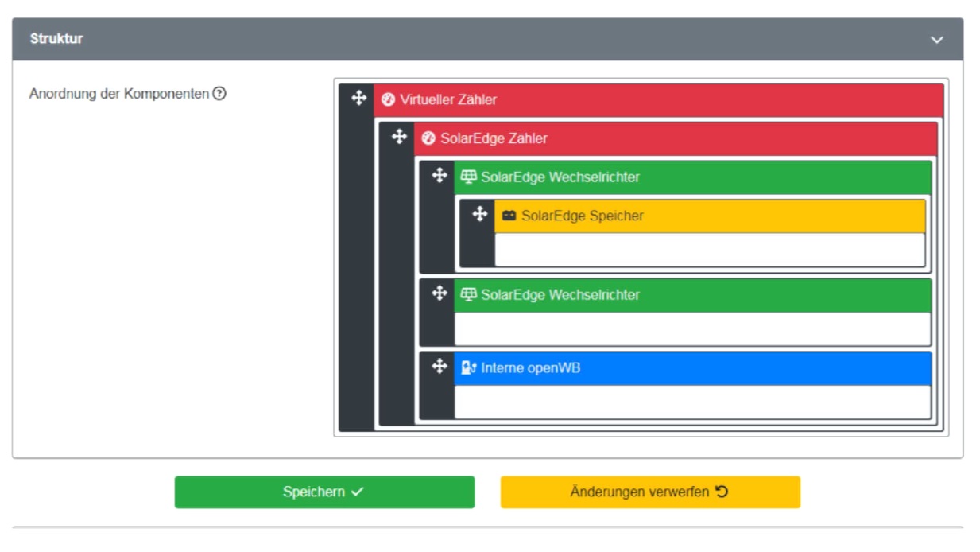Click move handle of second SolarEdge Wechselrichter

coord(440,293)
